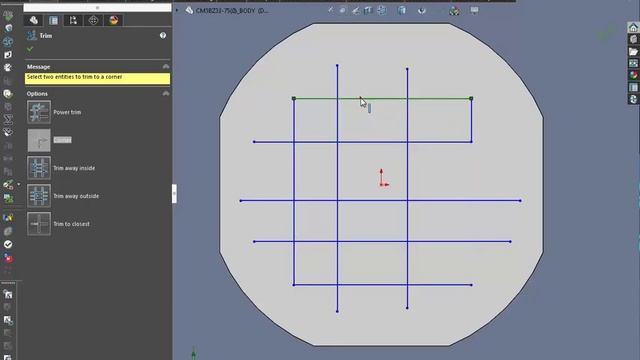This screenshot has width=640, height=360.
Task: Expand the flyout tree arrow beside part name
Action: (x=177, y=10)
